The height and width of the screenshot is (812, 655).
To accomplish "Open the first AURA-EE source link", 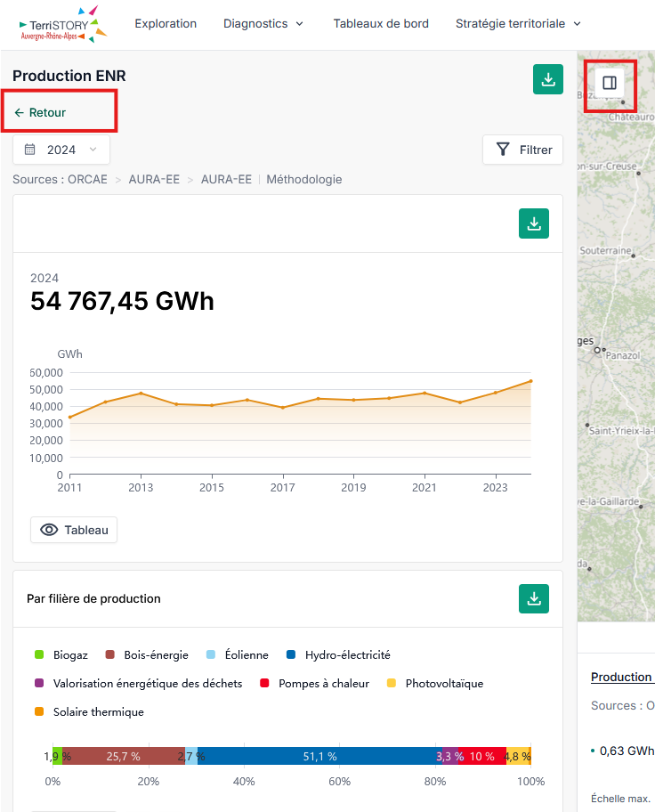I will click(x=154, y=179).
